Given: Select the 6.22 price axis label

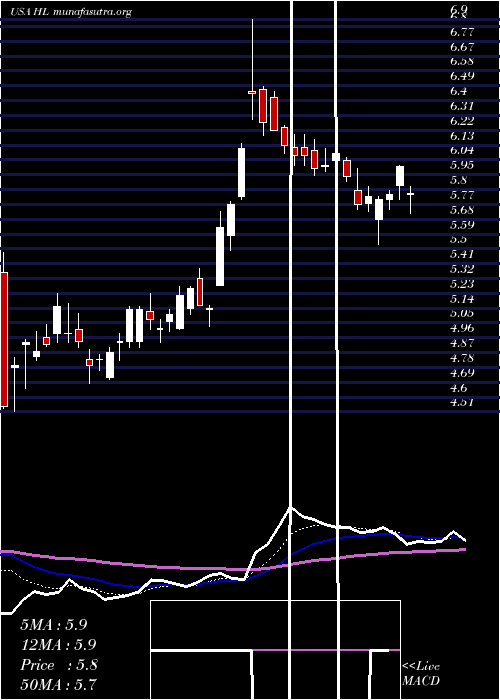Looking at the screenshot, I should (462, 121).
